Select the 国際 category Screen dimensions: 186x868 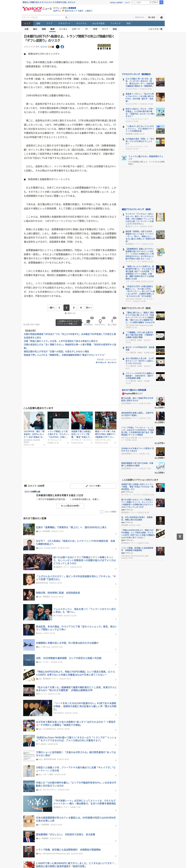[x=44, y=29]
